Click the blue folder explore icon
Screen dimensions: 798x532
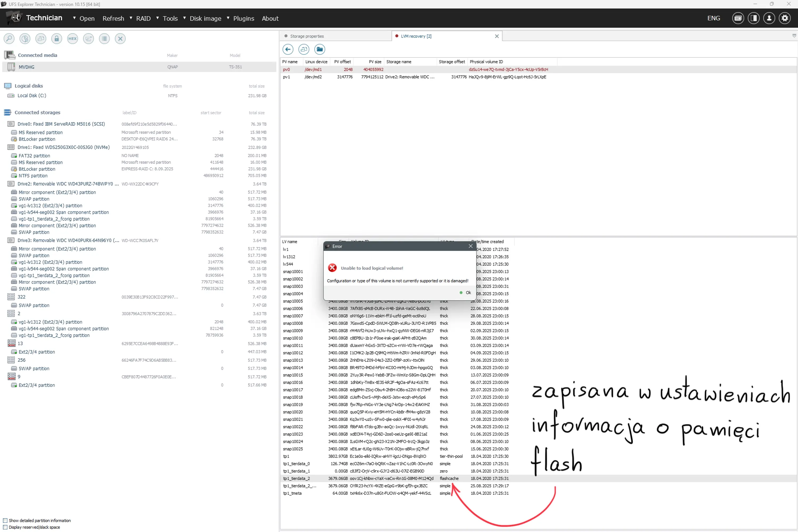319,49
